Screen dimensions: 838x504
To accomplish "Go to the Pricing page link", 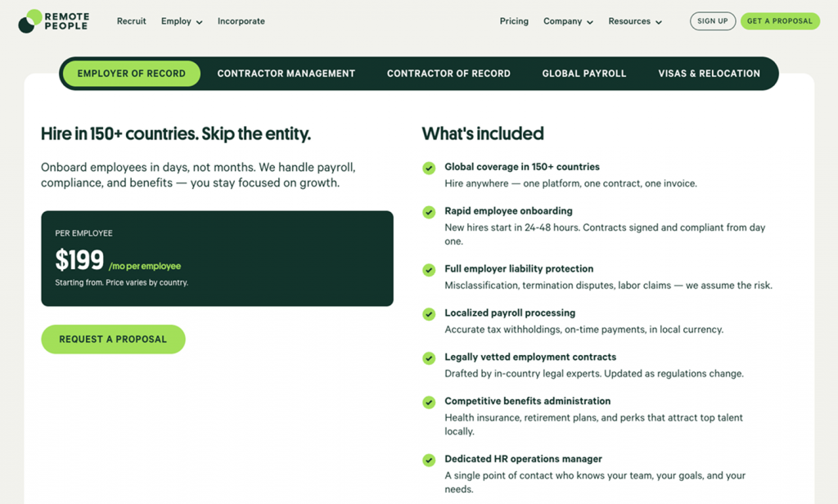I will pyautogui.click(x=514, y=21).
